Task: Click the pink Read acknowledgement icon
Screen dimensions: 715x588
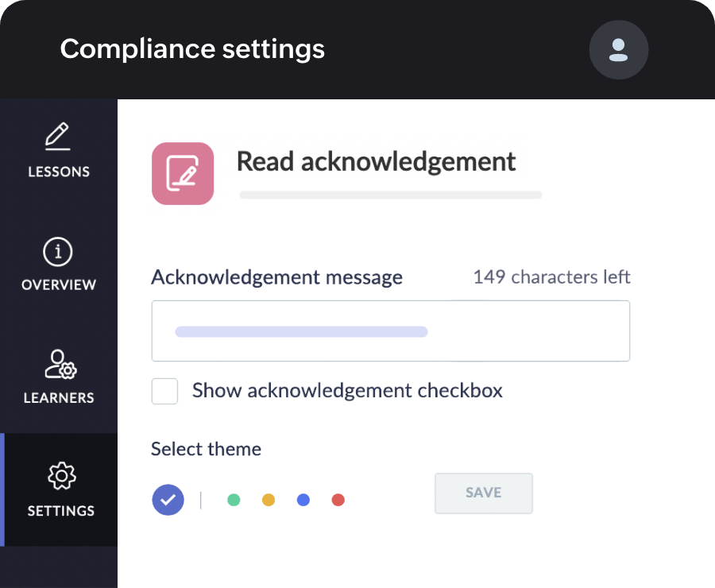Action: pyautogui.click(x=183, y=173)
